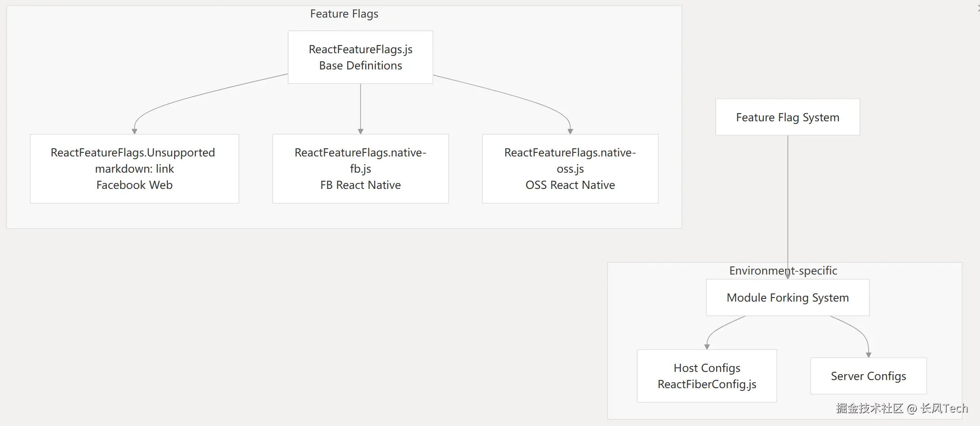Viewport: 980px width, 426px height.
Task: Click the Feature Flags group title
Action: 344,14
